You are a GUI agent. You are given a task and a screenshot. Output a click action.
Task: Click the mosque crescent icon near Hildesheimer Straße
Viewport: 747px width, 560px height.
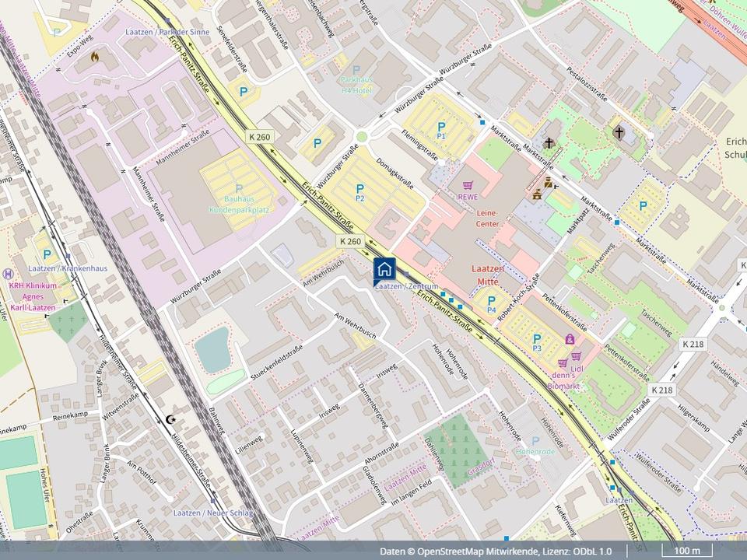tap(171, 420)
